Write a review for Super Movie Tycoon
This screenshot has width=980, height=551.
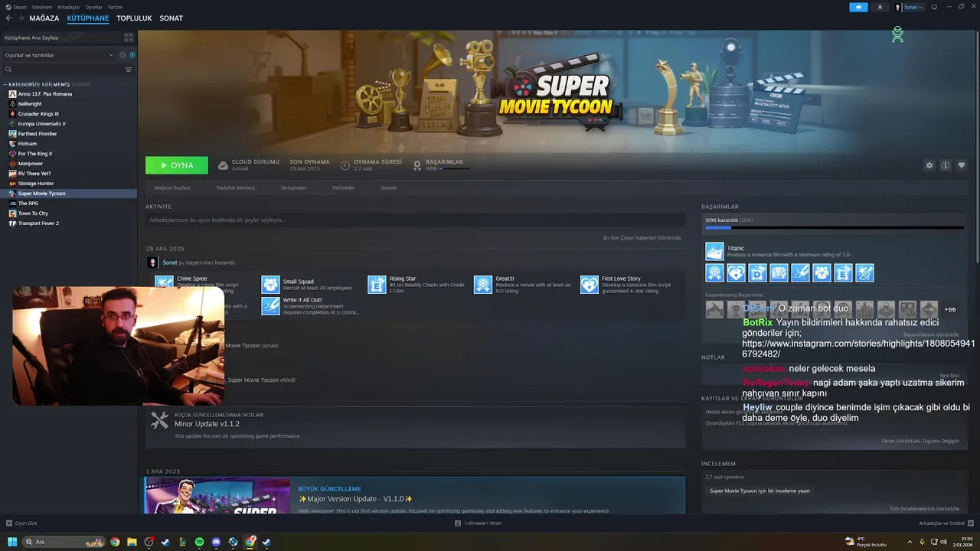tap(759, 491)
